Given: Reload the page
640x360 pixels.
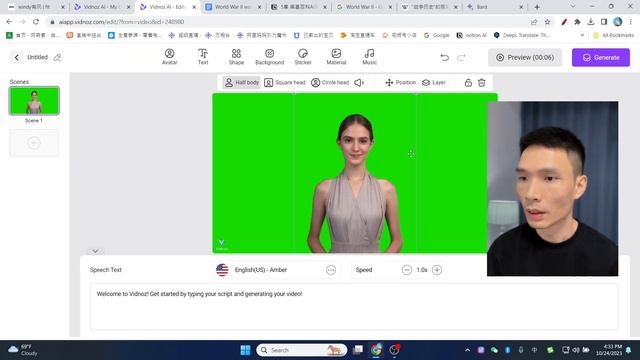Looking at the screenshot, I should pos(36,22).
